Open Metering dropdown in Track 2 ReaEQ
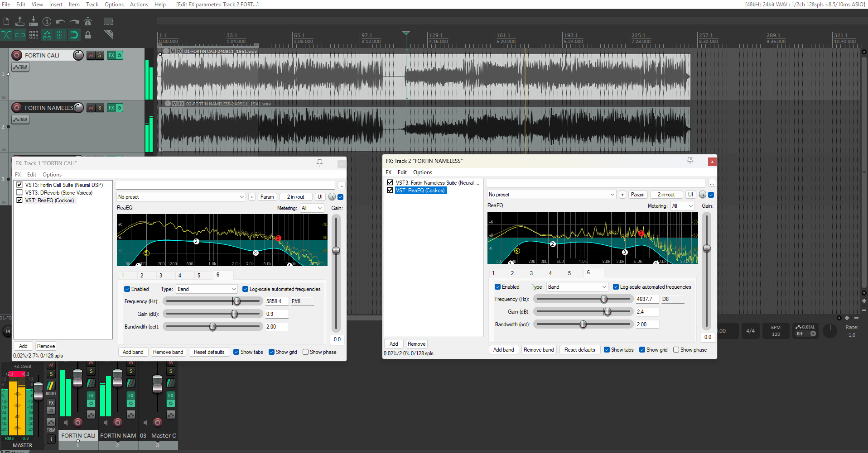The image size is (868, 453). (683, 206)
